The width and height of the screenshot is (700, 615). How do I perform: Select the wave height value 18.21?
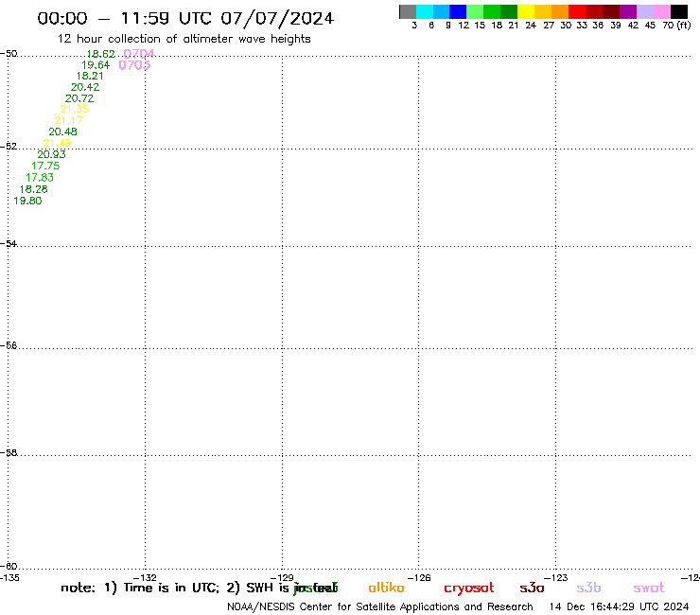coord(89,76)
